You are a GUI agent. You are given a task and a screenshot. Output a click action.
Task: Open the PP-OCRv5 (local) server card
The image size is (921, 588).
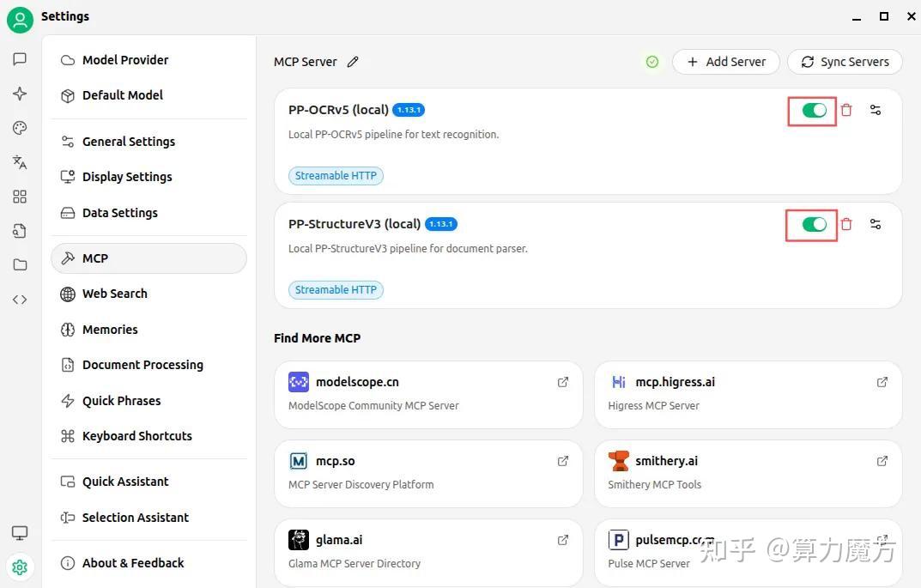pos(588,142)
